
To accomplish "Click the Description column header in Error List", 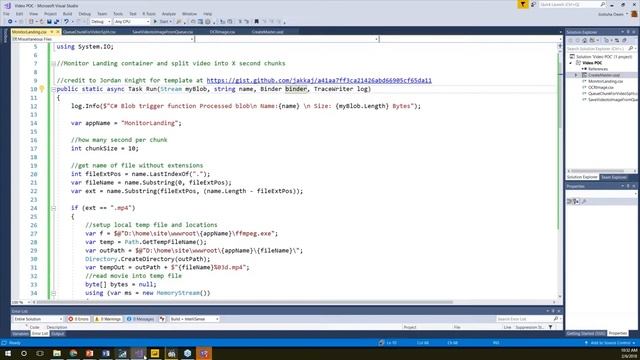I will click(57, 327).
